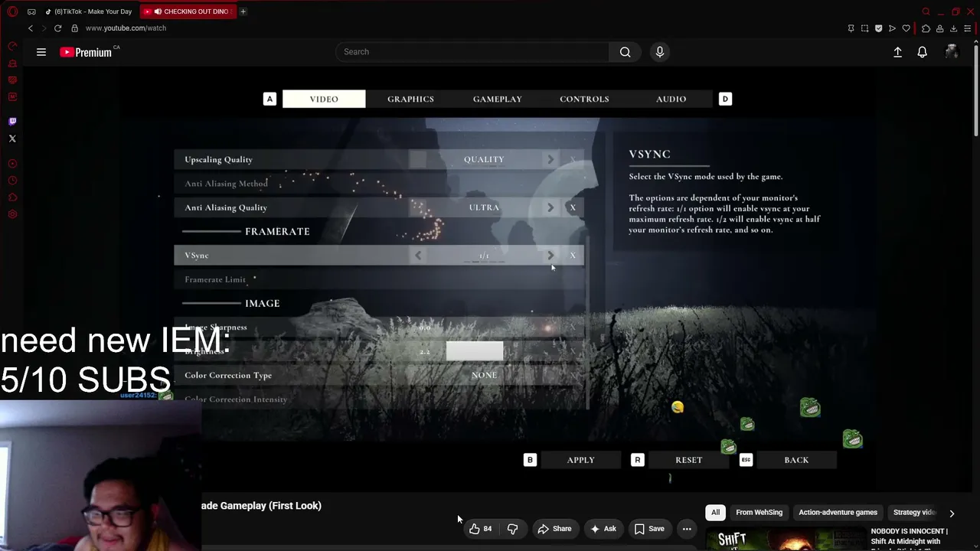This screenshot has width=980, height=551.
Task: Select the Color Correction Type row
Action: pyautogui.click(x=379, y=375)
